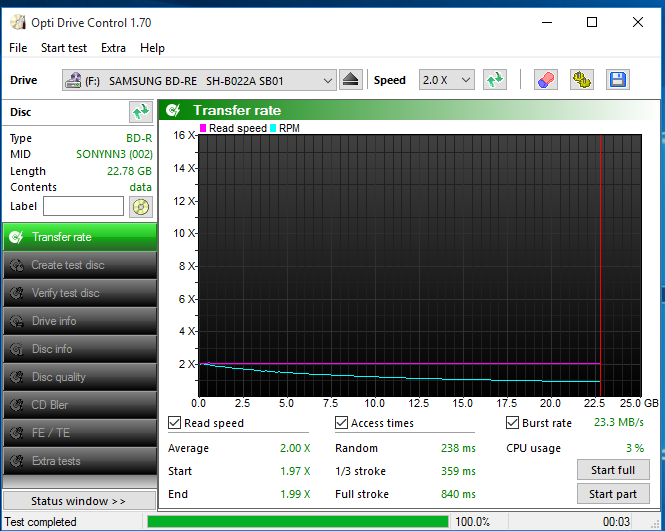Maximize the Opti Drive Control window

[592, 22]
